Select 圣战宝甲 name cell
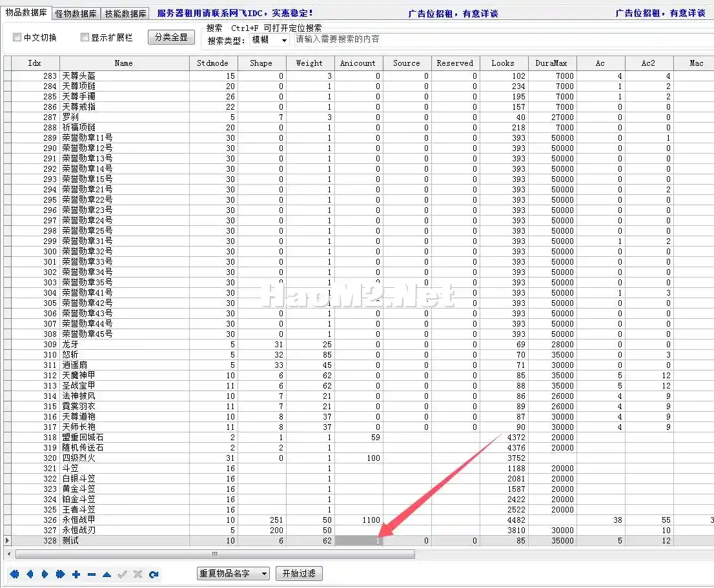The height and width of the screenshot is (588, 714). tap(125, 386)
